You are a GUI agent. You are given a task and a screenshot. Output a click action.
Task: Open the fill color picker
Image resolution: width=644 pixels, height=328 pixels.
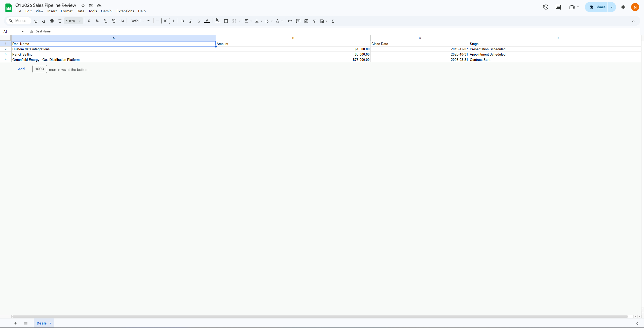pyautogui.click(x=217, y=21)
